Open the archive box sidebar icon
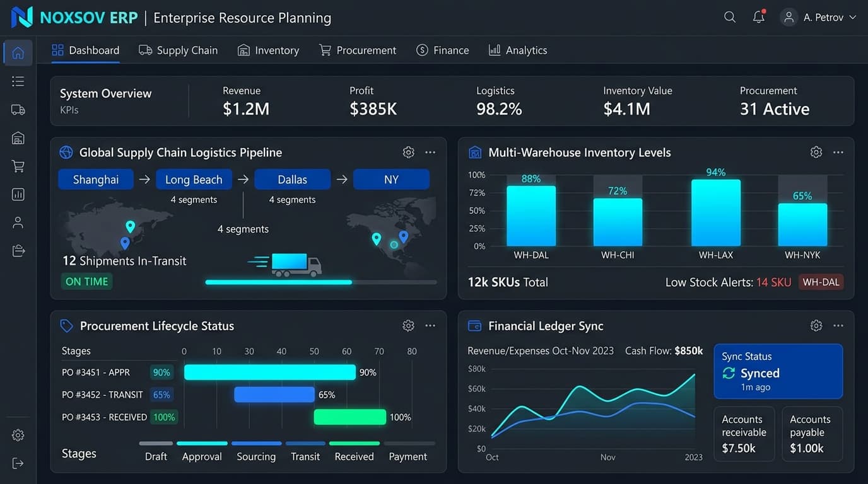The image size is (868, 484). (x=18, y=251)
